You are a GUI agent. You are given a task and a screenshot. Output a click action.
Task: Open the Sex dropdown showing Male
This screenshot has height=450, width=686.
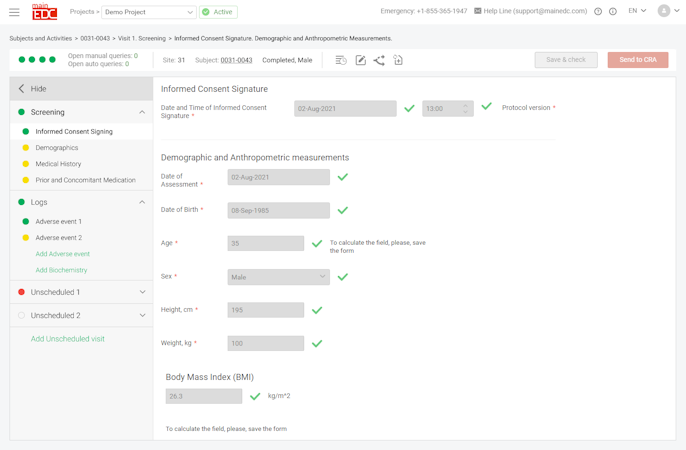coord(278,277)
